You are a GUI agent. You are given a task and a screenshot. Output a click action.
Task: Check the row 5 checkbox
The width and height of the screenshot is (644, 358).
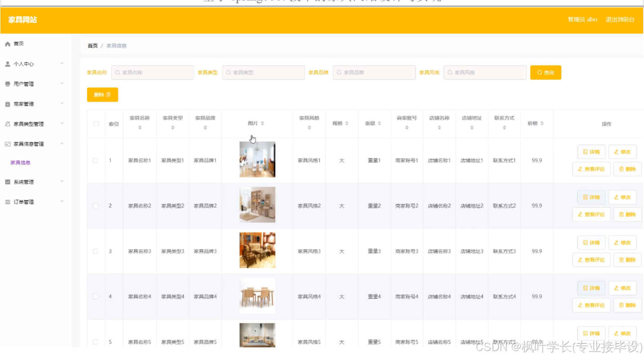[95, 342]
